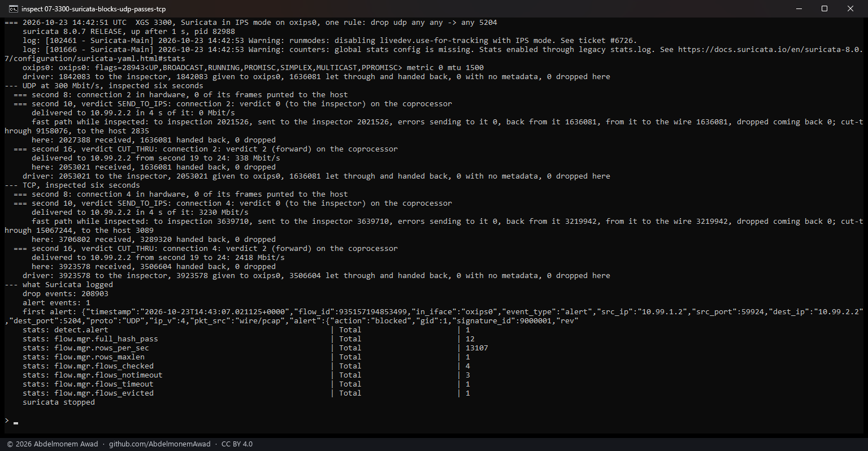Click the value '13107' in stats
This screenshot has height=451, width=868.
[x=477, y=348]
